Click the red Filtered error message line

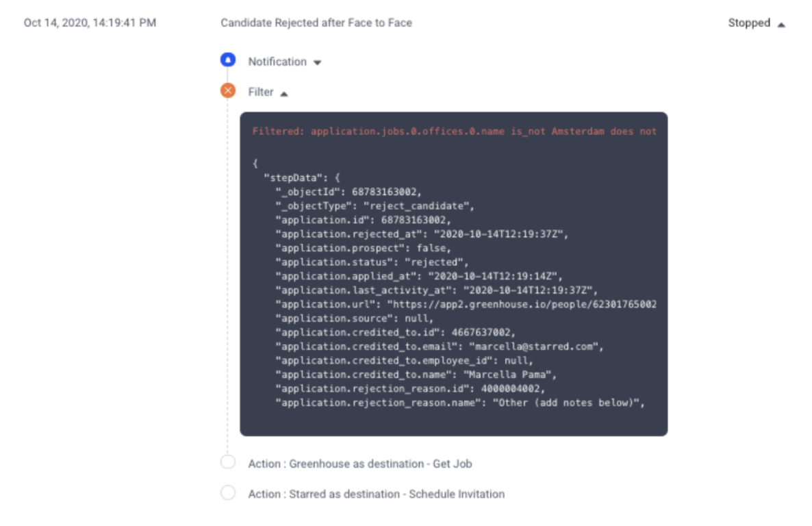(x=454, y=131)
